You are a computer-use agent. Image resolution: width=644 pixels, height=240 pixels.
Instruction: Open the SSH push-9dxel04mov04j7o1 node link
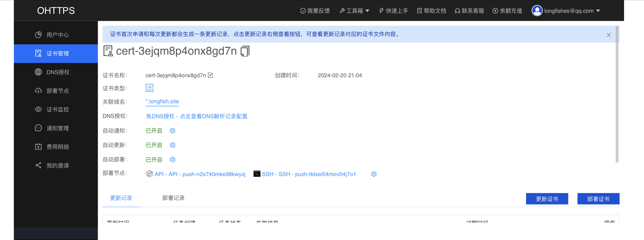(x=308, y=174)
